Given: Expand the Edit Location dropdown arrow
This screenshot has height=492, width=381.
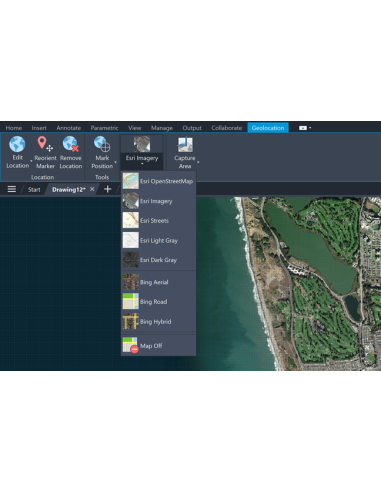Looking at the screenshot, I should (x=31, y=161).
